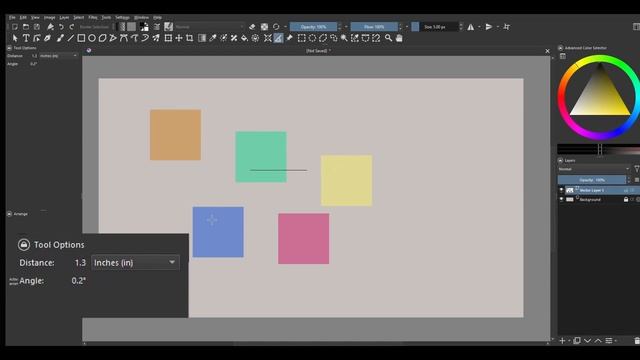Image resolution: width=640 pixels, height=360 pixels.
Task: Select the Assistant tool
Action: coord(268,38)
